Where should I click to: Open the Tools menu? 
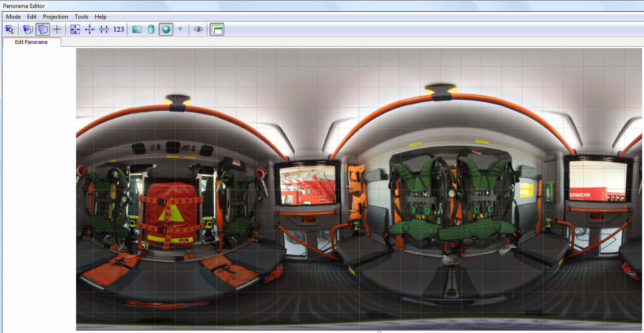tap(81, 17)
